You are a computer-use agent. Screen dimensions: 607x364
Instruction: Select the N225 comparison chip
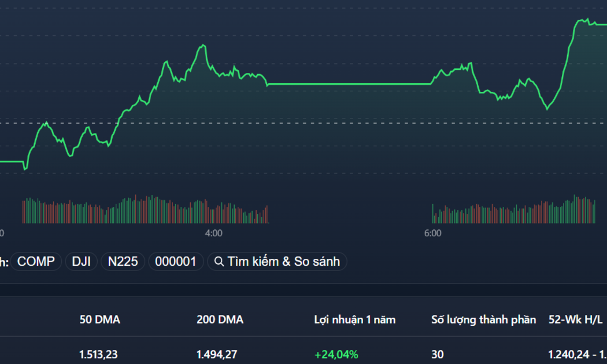click(x=123, y=262)
